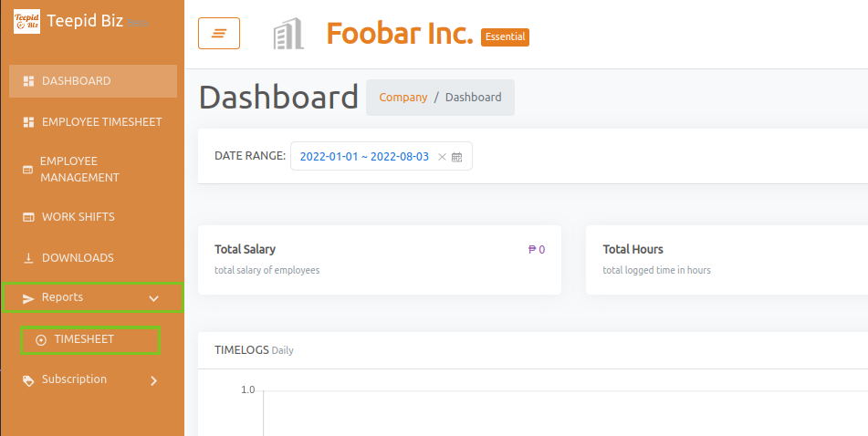Expand the Subscription chevron arrow
Screen dimensions: 868x436
click(154, 380)
